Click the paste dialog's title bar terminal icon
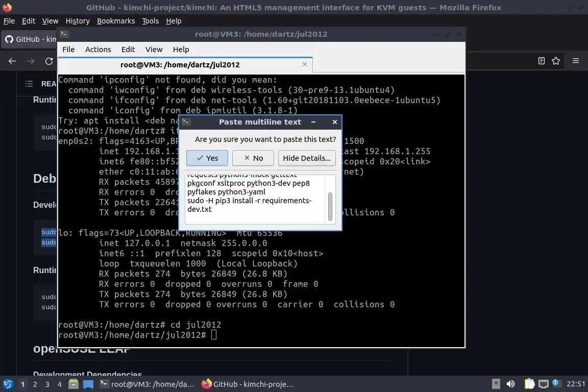 pos(186,121)
